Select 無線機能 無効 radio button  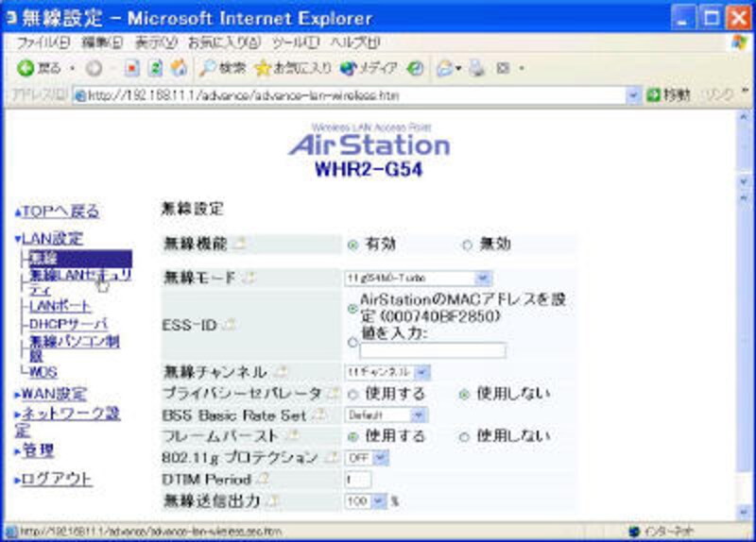pyautogui.click(x=467, y=245)
